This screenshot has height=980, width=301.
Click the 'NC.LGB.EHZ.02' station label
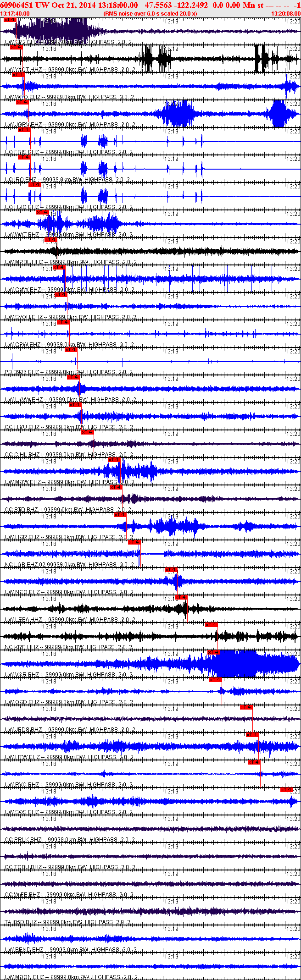26,565
